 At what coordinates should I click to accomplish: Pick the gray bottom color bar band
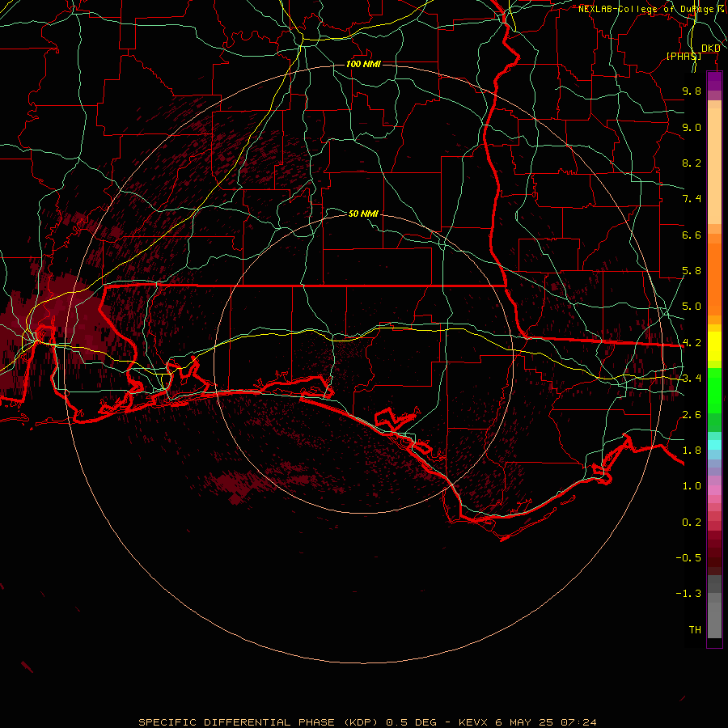coord(714,620)
